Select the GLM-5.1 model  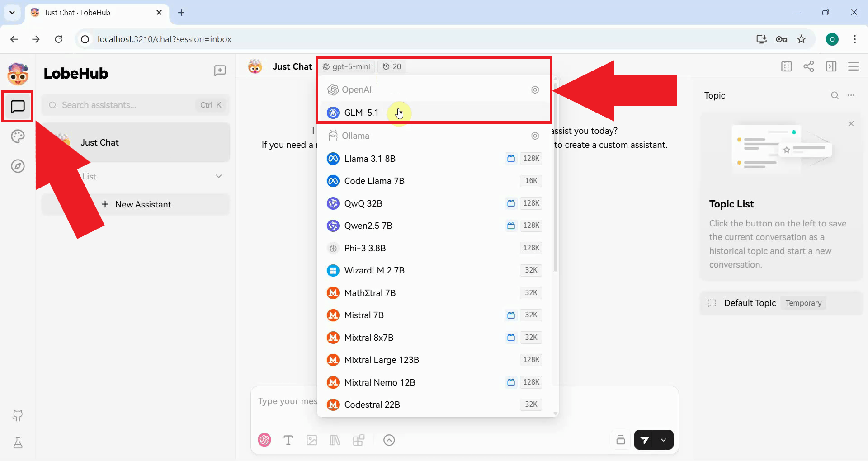coord(361,113)
